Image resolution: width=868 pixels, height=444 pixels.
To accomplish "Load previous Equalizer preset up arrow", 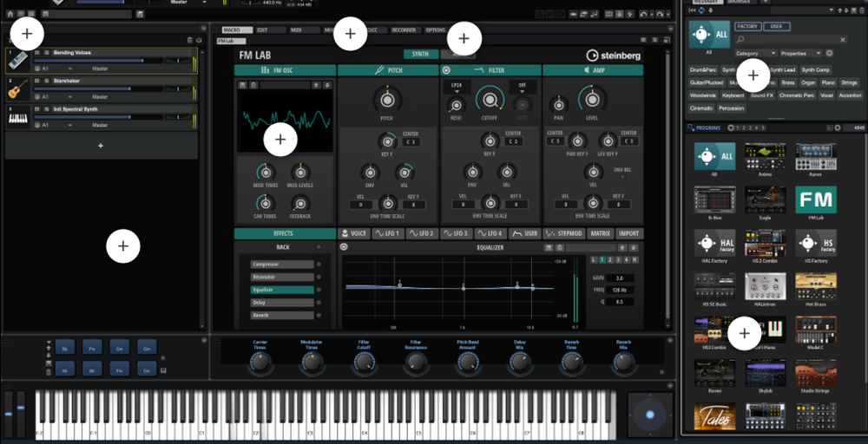I will point(624,248).
